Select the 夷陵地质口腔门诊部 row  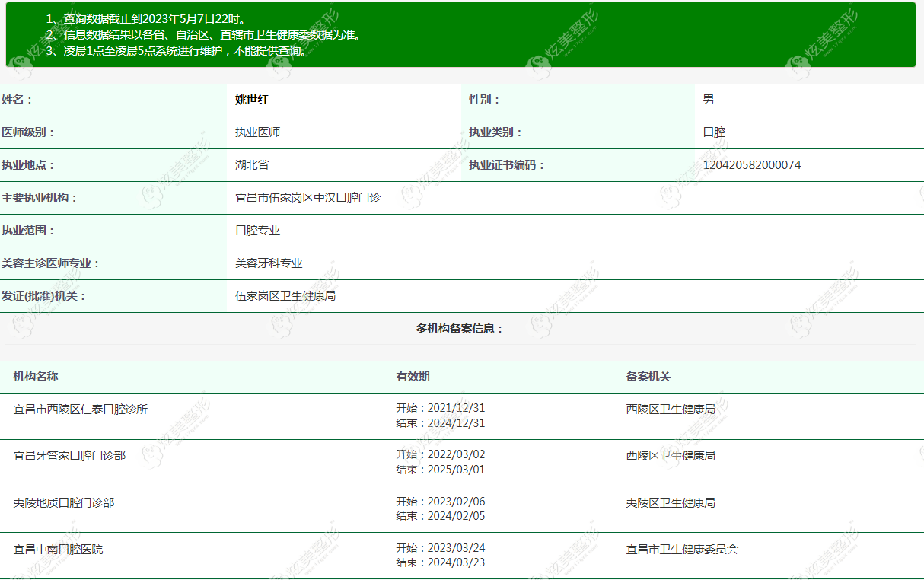462,509
